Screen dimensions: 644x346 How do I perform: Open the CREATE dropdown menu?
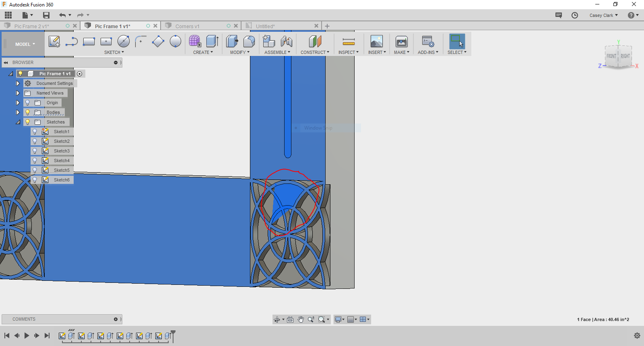(203, 52)
